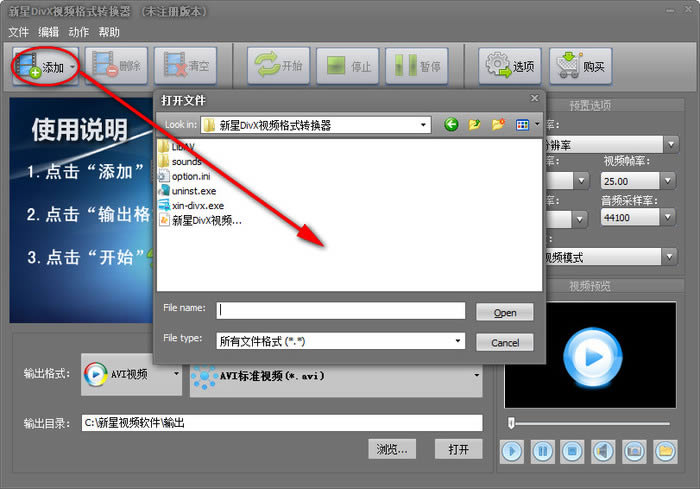Open the 文件 menu
Screen dimensions: 700x489
[x=18, y=32]
